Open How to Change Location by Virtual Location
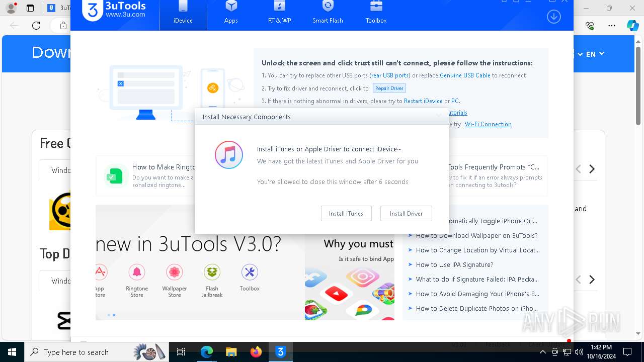Viewport: 644px width, 362px height. coord(477,250)
